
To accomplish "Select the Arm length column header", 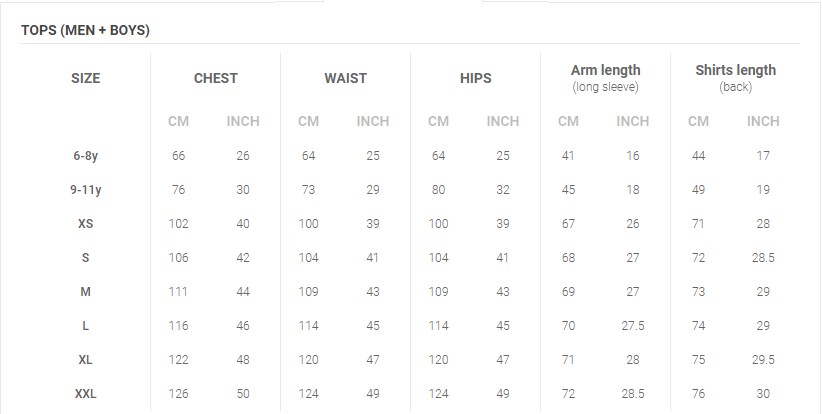I will pyautogui.click(x=605, y=71).
